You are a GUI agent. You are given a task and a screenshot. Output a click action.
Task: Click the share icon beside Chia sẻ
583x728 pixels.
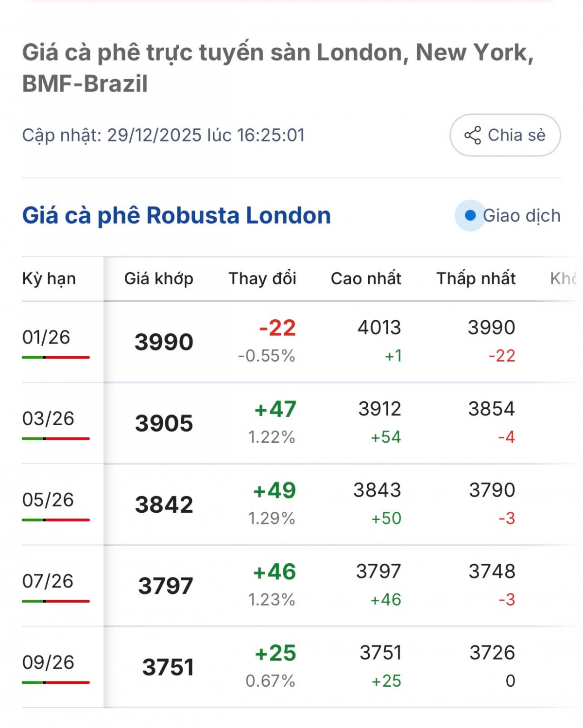[472, 135]
